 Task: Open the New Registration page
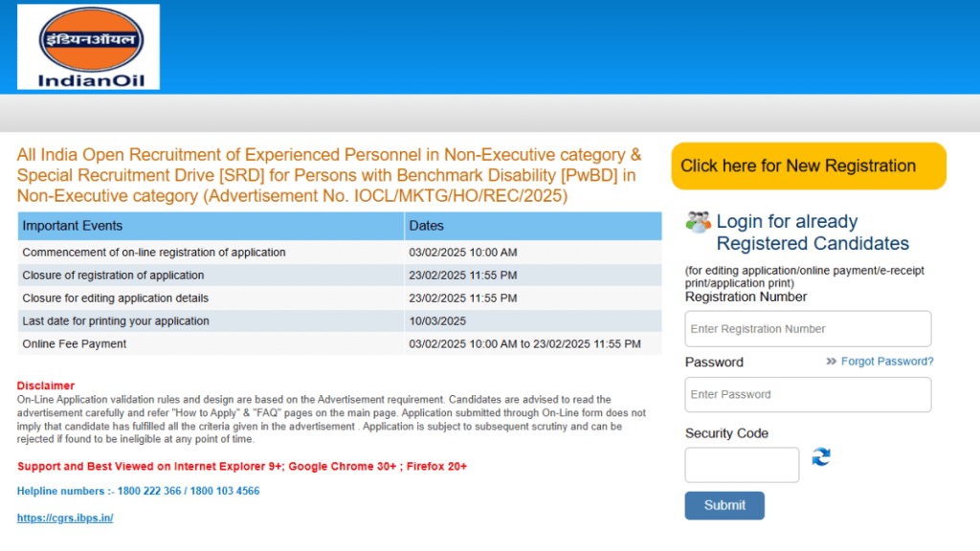point(808,166)
